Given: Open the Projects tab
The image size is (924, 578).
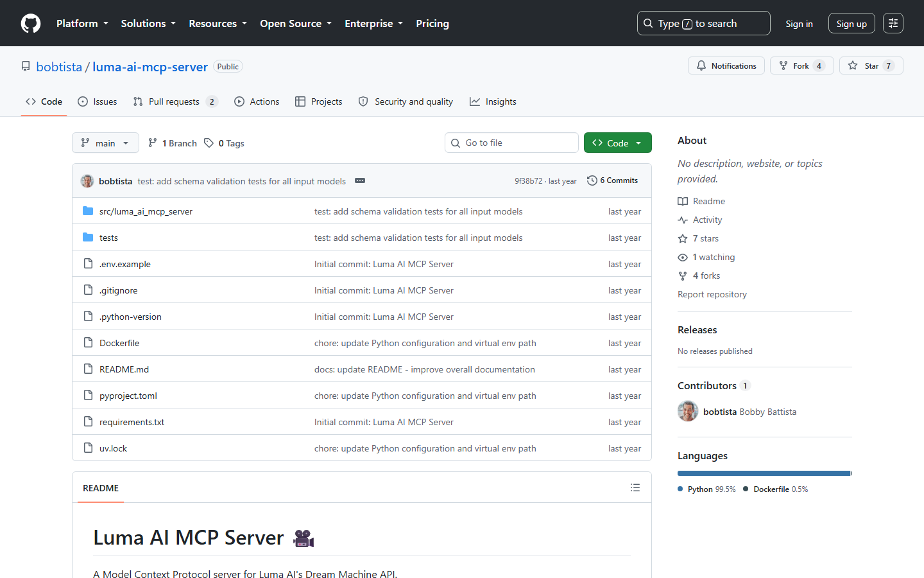Looking at the screenshot, I should [x=319, y=101].
